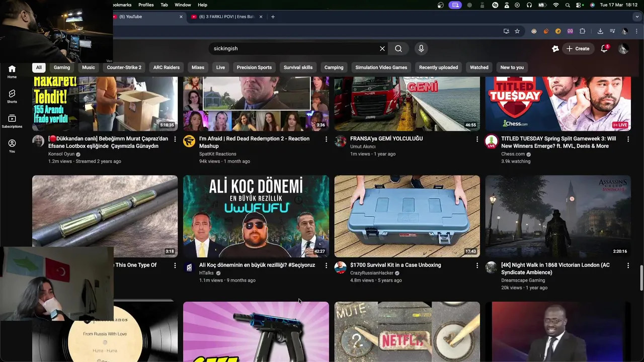Select the ARC Raiders filter chip
The height and width of the screenshot is (362, 644).
coord(167,67)
